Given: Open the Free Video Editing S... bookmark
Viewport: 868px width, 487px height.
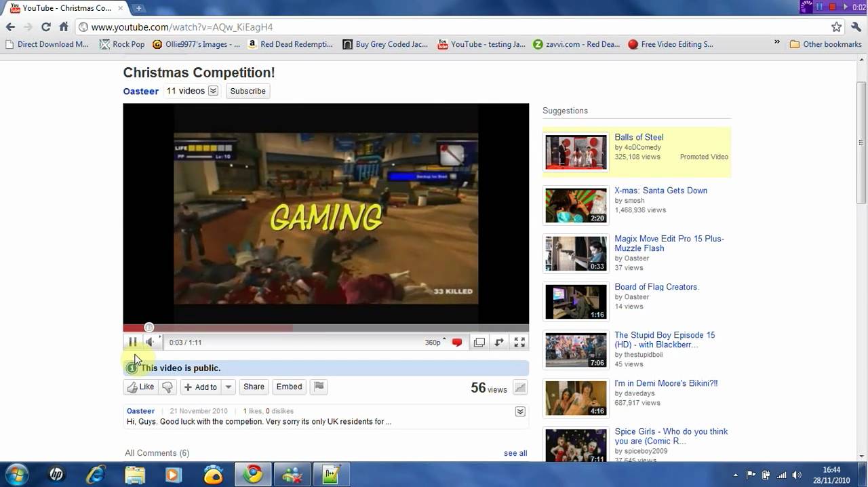Looking at the screenshot, I should coord(671,44).
